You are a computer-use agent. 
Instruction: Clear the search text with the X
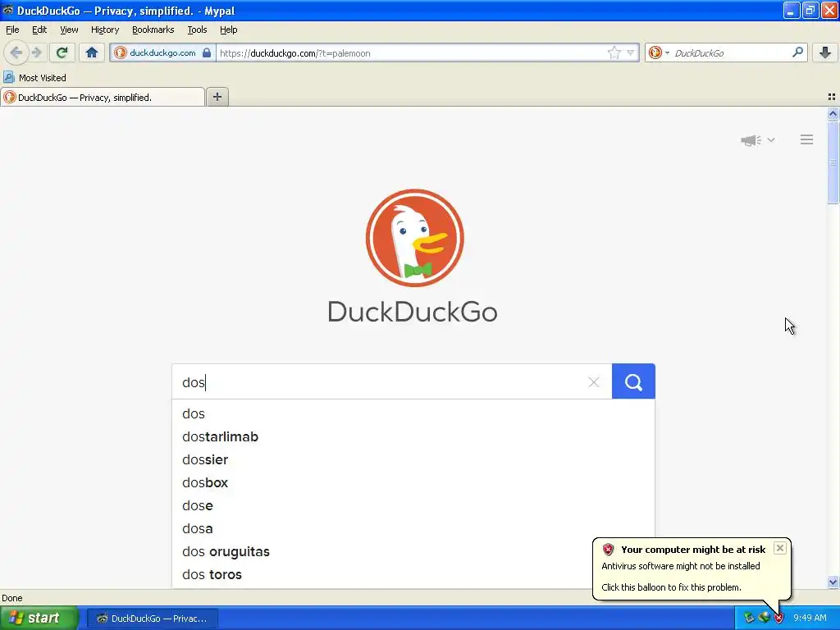point(594,382)
